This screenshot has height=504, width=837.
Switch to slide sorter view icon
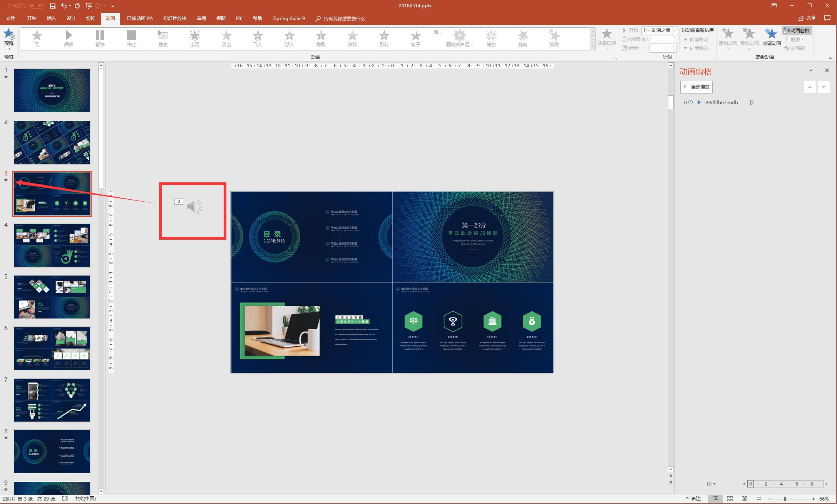[x=730, y=499]
